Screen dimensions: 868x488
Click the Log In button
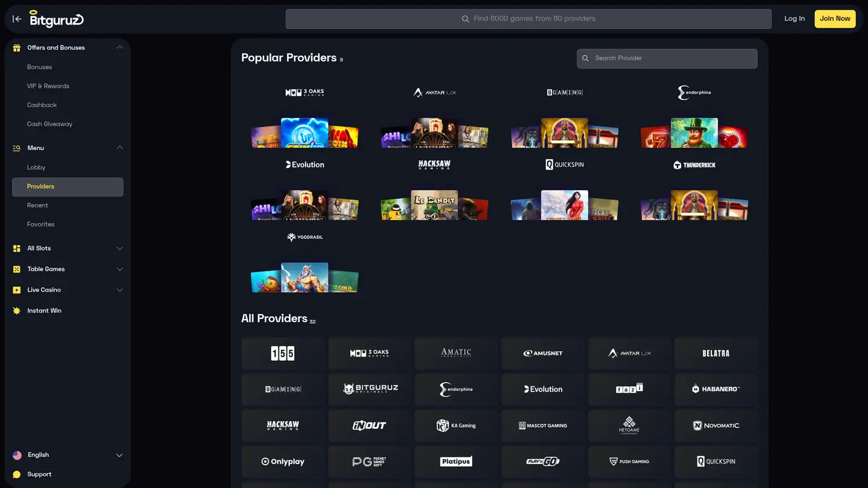pos(794,19)
